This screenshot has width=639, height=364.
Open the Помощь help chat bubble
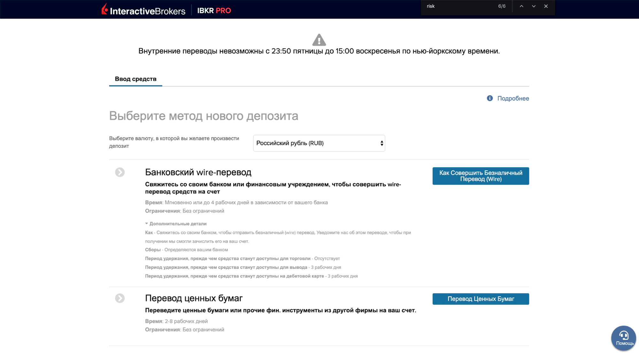pyautogui.click(x=624, y=338)
